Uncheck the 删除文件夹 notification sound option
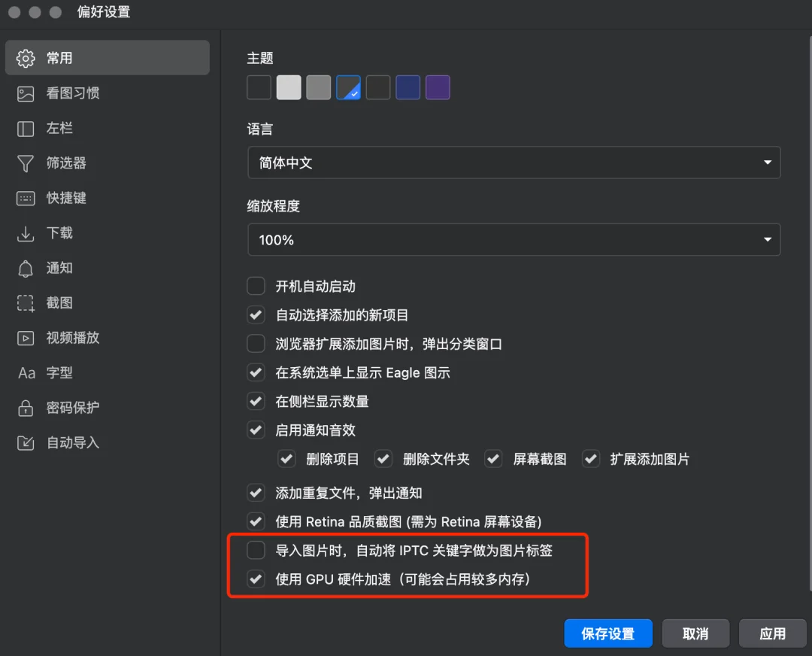This screenshot has width=812, height=656. click(x=383, y=459)
